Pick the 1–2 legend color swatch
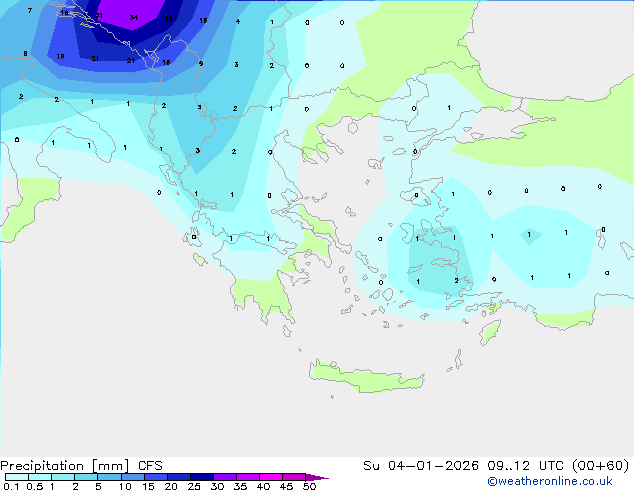634x490 pixels. [x=63, y=477]
